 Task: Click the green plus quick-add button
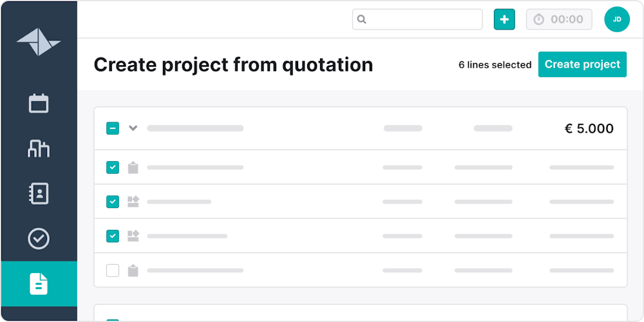504,19
